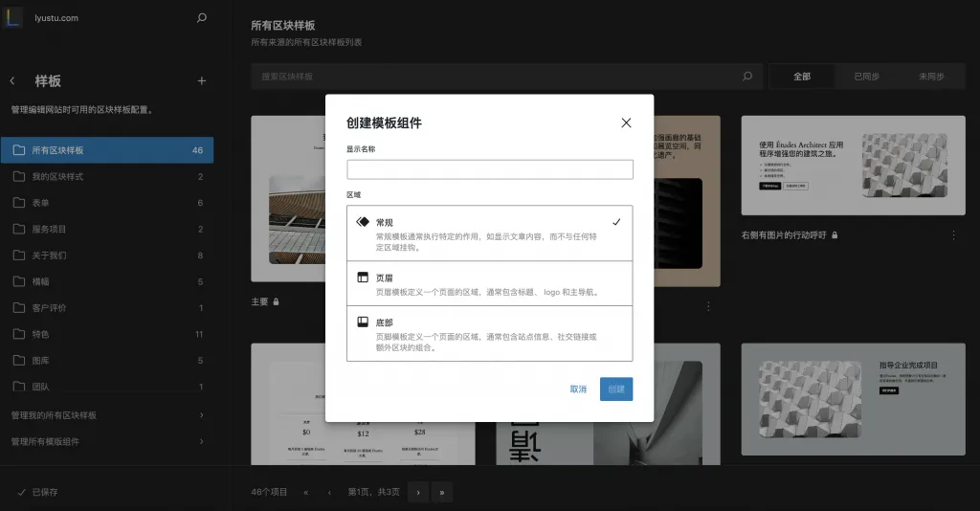Click the 显示名称 text field

coord(489,169)
